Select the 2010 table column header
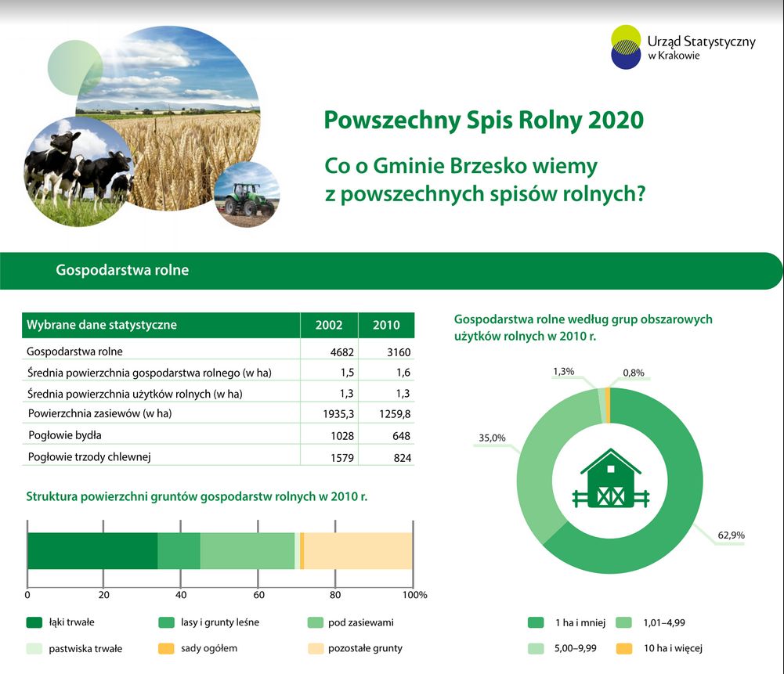Image resolution: width=784 pixels, height=674 pixels. (x=386, y=326)
